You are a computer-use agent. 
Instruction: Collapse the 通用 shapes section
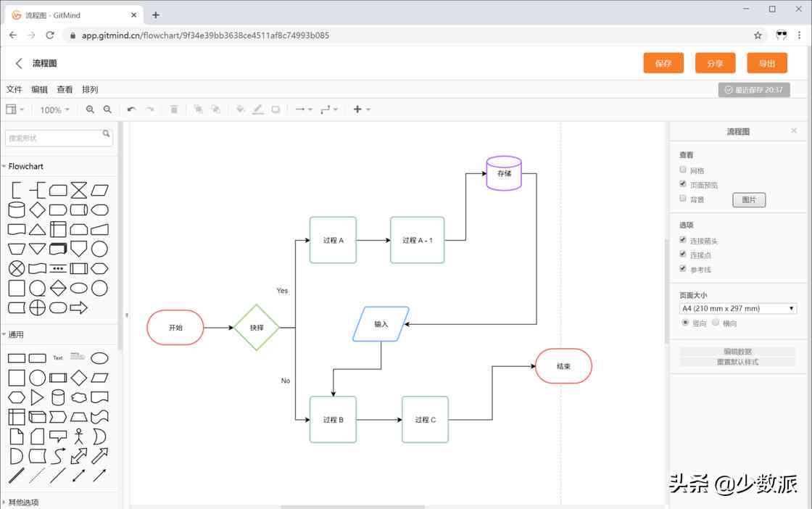pyautogui.click(x=12, y=334)
